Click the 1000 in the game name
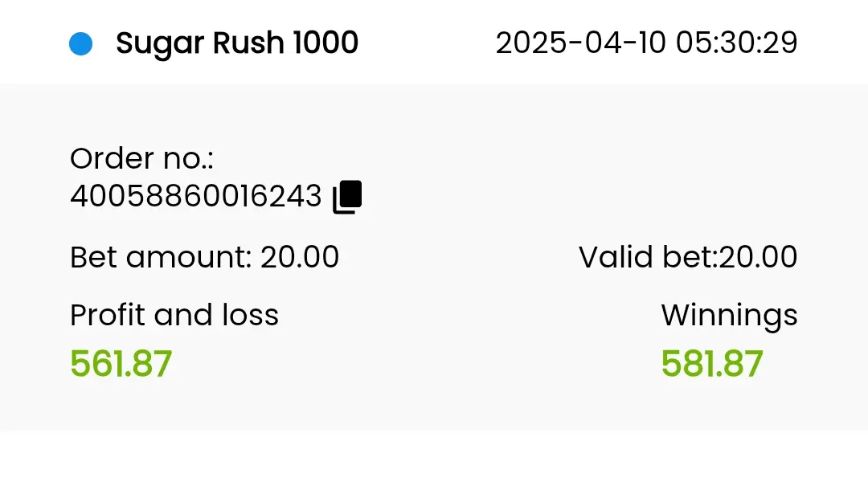 325,43
